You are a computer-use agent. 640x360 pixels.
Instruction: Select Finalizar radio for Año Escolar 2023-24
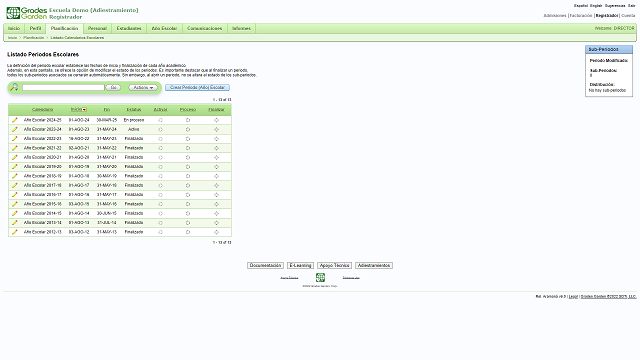[x=216, y=129]
